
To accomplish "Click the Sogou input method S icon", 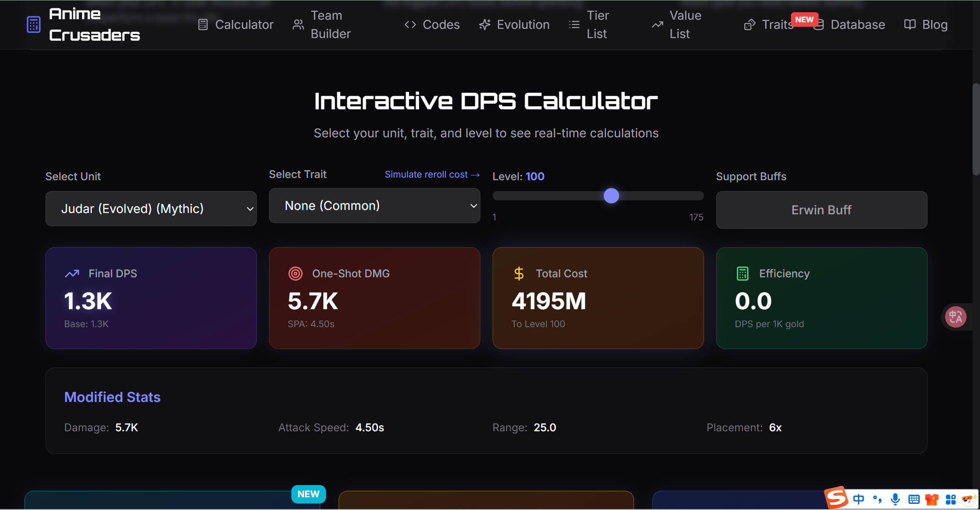I will pos(836,498).
